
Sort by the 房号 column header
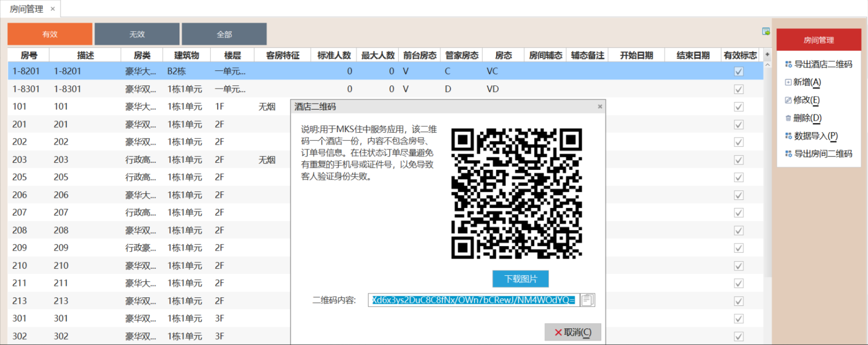coord(29,55)
